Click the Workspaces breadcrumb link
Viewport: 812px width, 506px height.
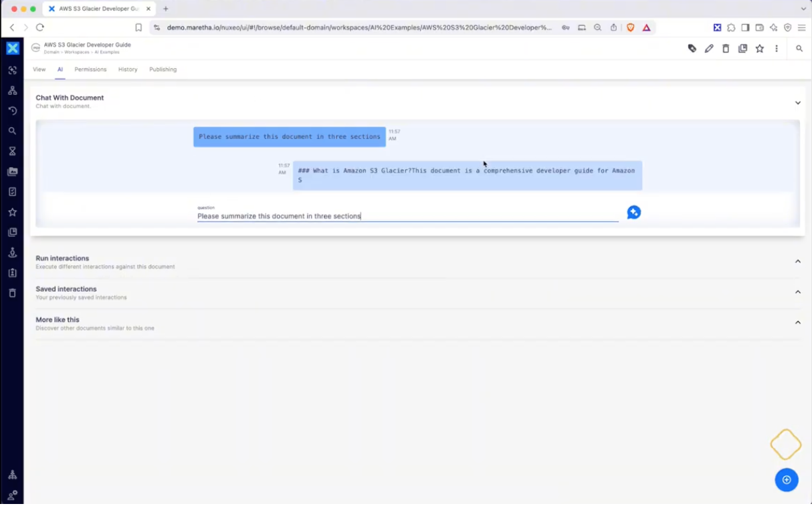pos(76,52)
